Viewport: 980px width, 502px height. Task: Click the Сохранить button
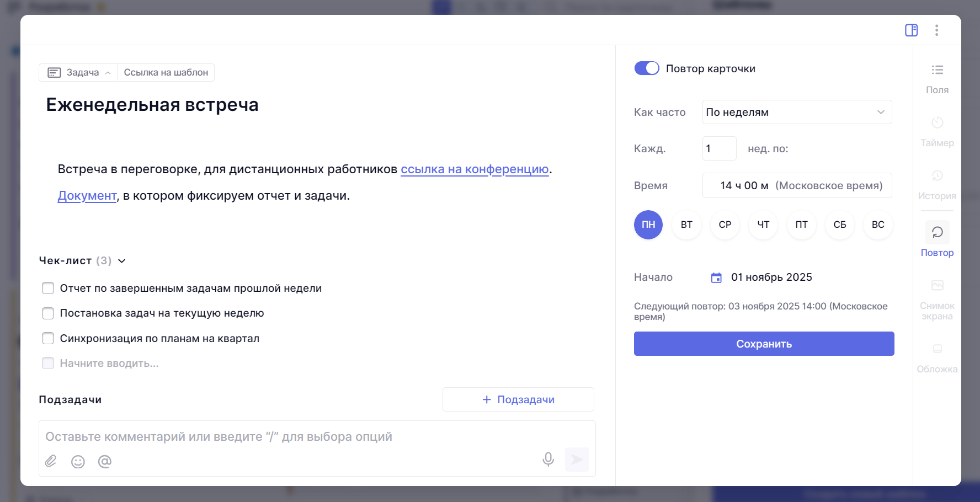point(764,343)
